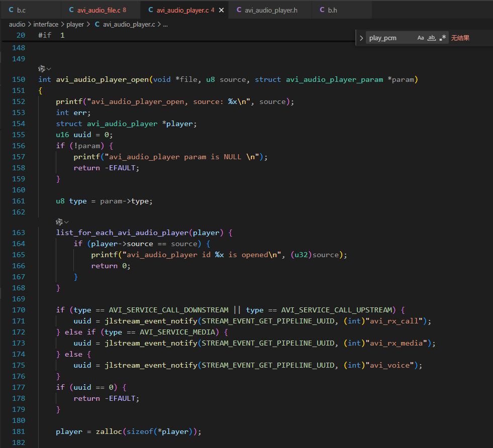493x448 pixels.
Task: Switch to avi_audio_player.h tab
Action: coord(270,10)
